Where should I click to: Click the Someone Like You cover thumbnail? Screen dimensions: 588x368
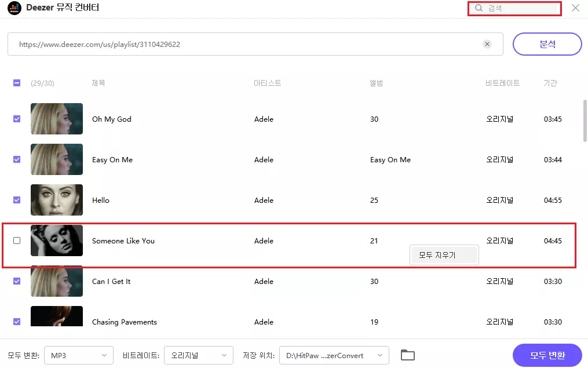tap(57, 241)
